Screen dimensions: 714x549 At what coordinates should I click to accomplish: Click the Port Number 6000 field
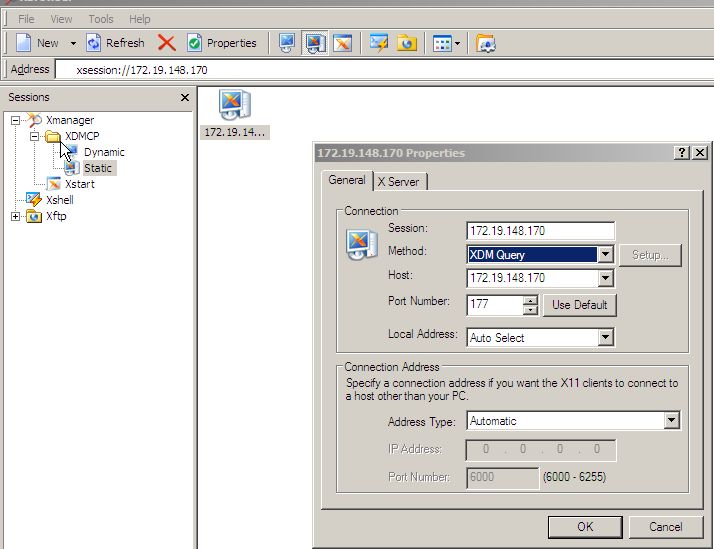point(502,478)
